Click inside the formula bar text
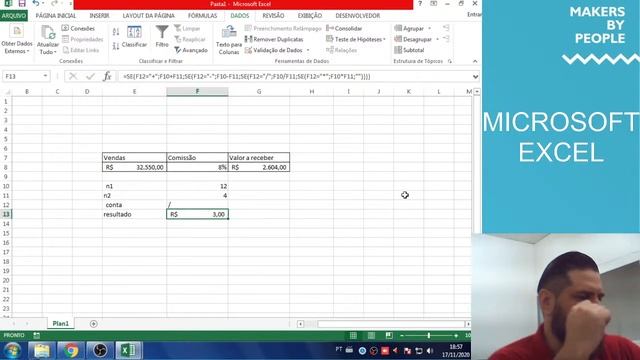The width and height of the screenshot is (640, 360). pos(246,76)
